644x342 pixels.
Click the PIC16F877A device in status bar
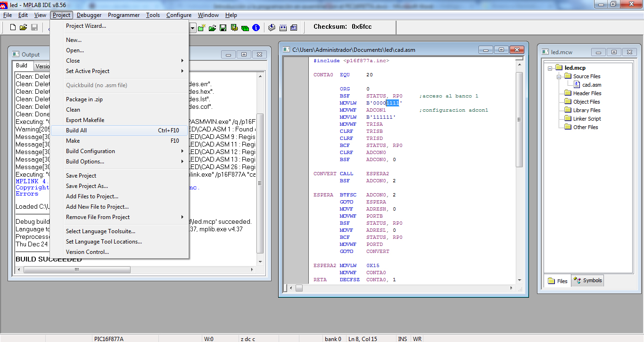point(109,339)
